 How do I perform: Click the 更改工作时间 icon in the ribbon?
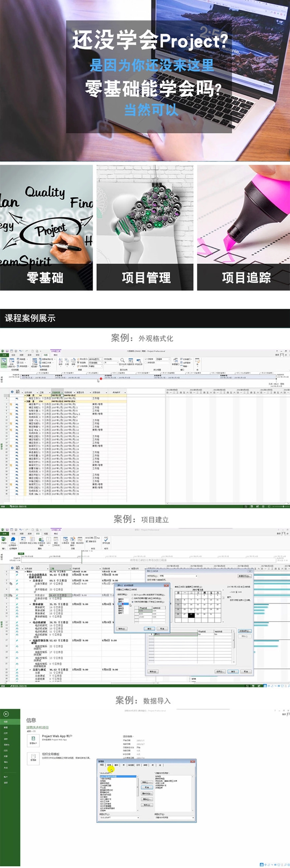coord(56,541)
